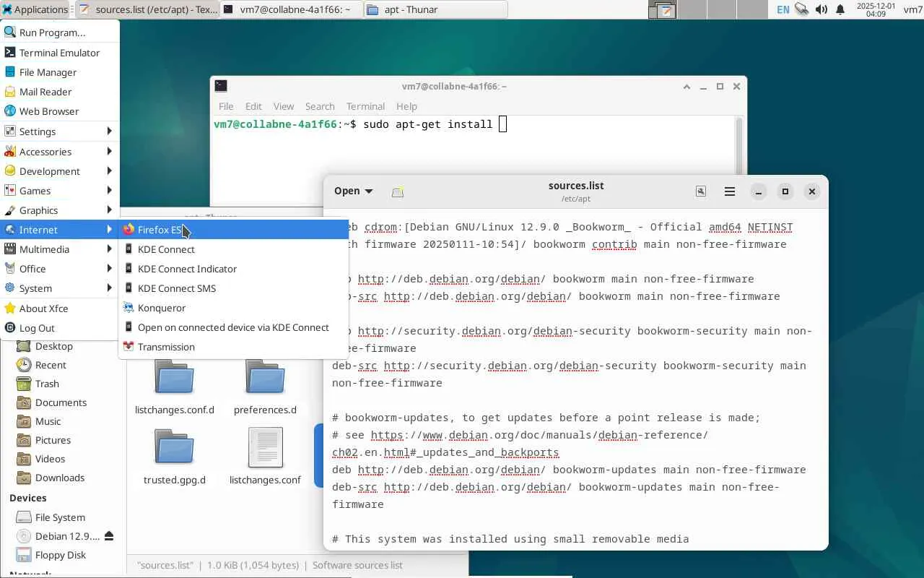
Task: Expand the Office submenu
Action: pos(60,269)
